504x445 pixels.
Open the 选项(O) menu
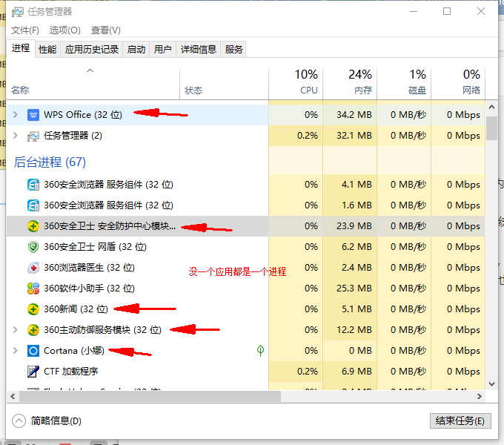pyautogui.click(x=65, y=30)
